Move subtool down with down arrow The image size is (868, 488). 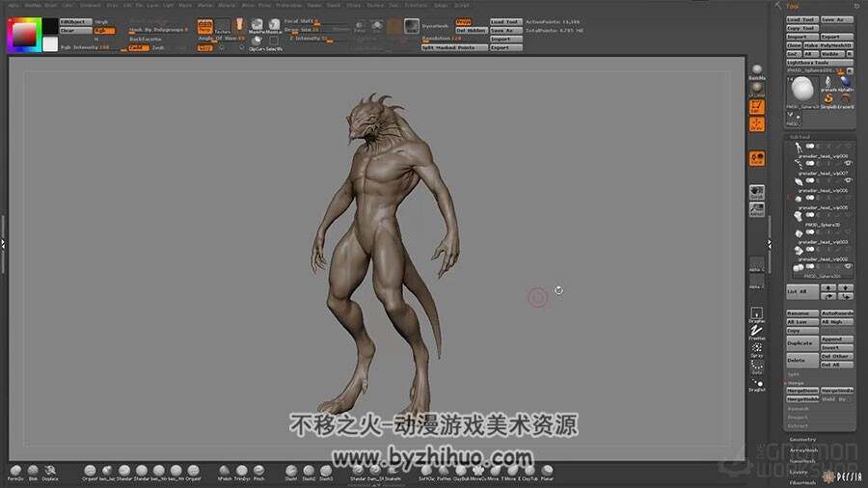tap(845, 287)
